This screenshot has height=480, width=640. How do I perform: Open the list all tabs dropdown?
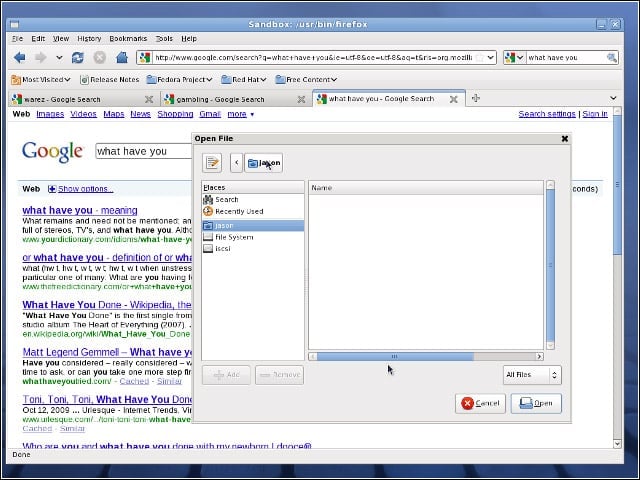[x=613, y=98]
